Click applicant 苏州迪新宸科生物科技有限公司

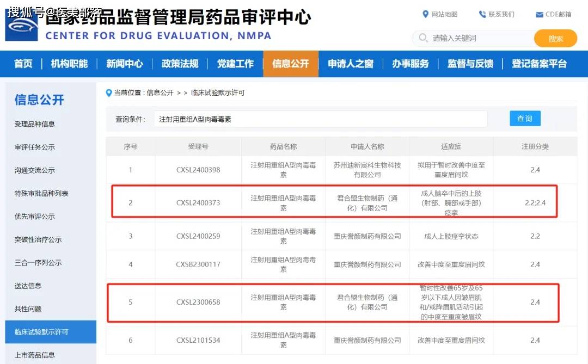tap(367, 170)
